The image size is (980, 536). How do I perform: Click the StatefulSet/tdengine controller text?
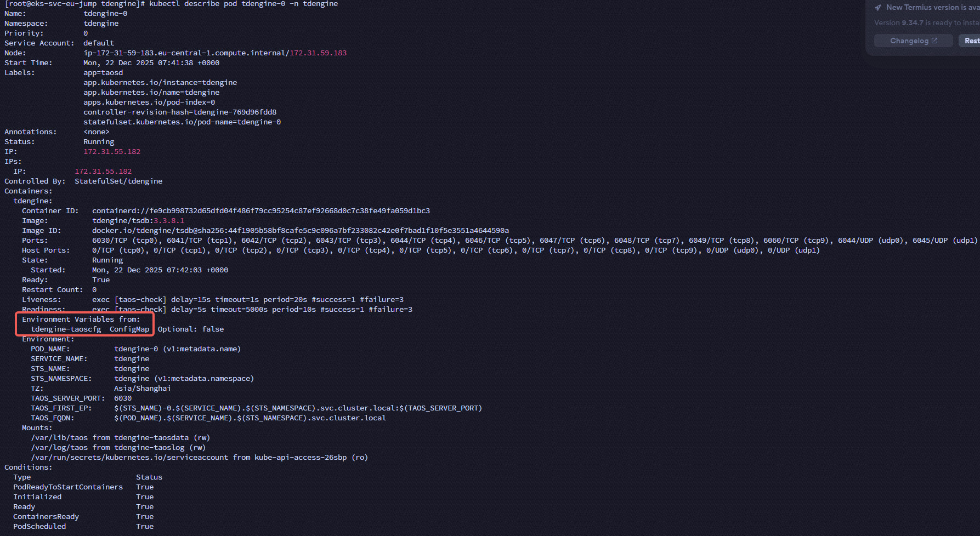118,181
